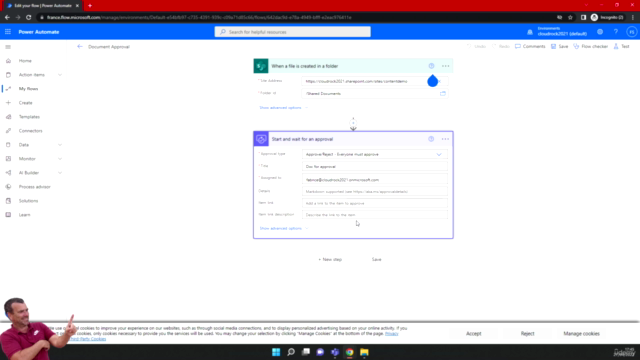Click the Monitor sidebar icon
This screenshot has width=640, height=360.
click(8, 159)
